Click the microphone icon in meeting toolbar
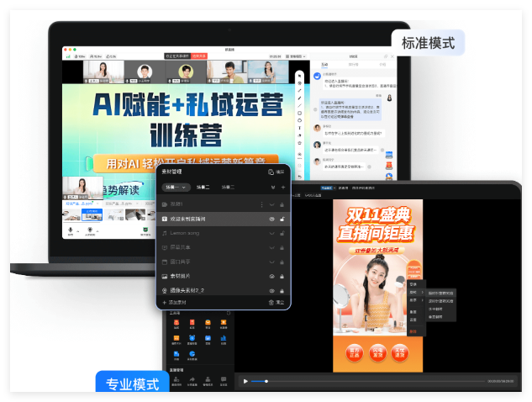The image size is (532, 402). tap(71, 230)
